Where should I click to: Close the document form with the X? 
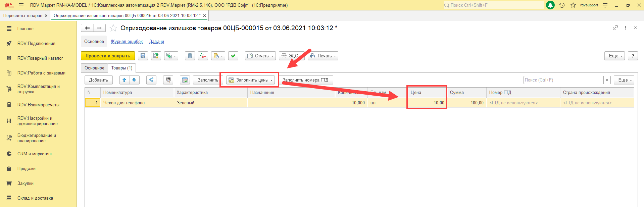point(635,28)
